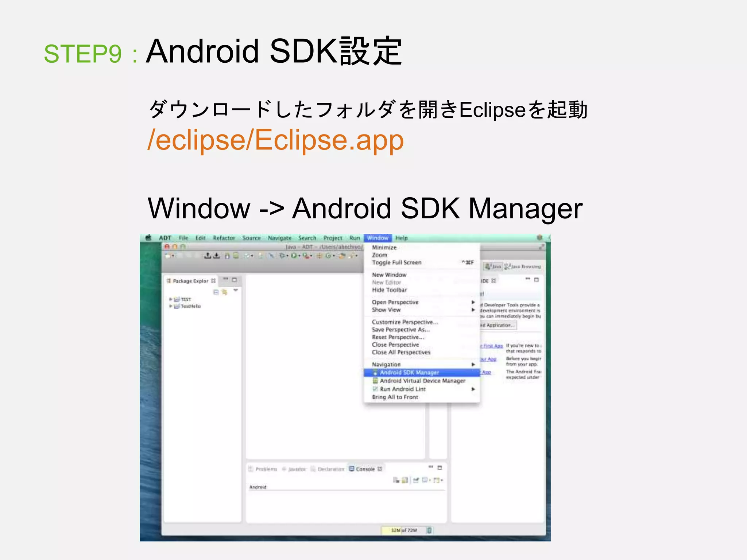This screenshot has width=747, height=560.
Task: Click the 32M of 72M heap indicator
Action: click(403, 530)
